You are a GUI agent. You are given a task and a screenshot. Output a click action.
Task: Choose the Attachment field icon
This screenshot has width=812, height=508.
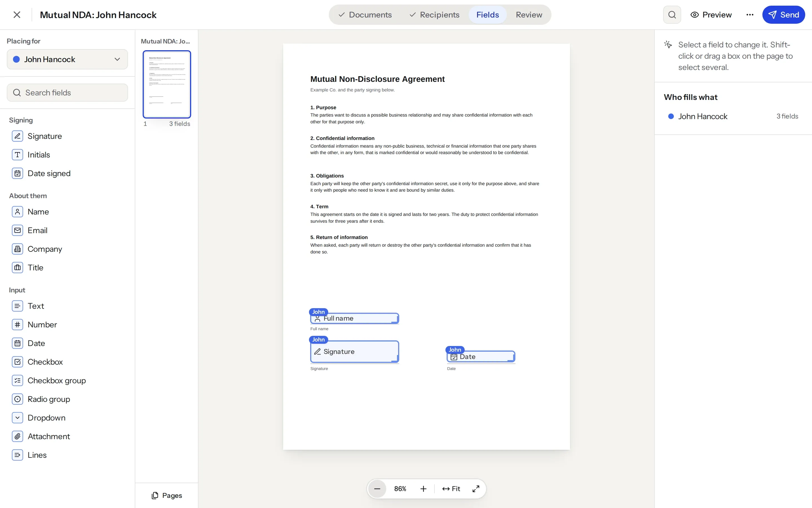coord(17,436)
